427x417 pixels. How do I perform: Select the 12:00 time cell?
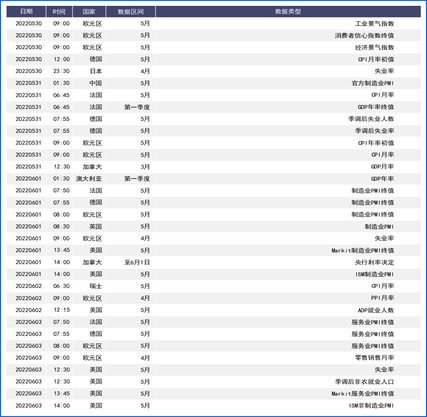(x=61, y=59)
